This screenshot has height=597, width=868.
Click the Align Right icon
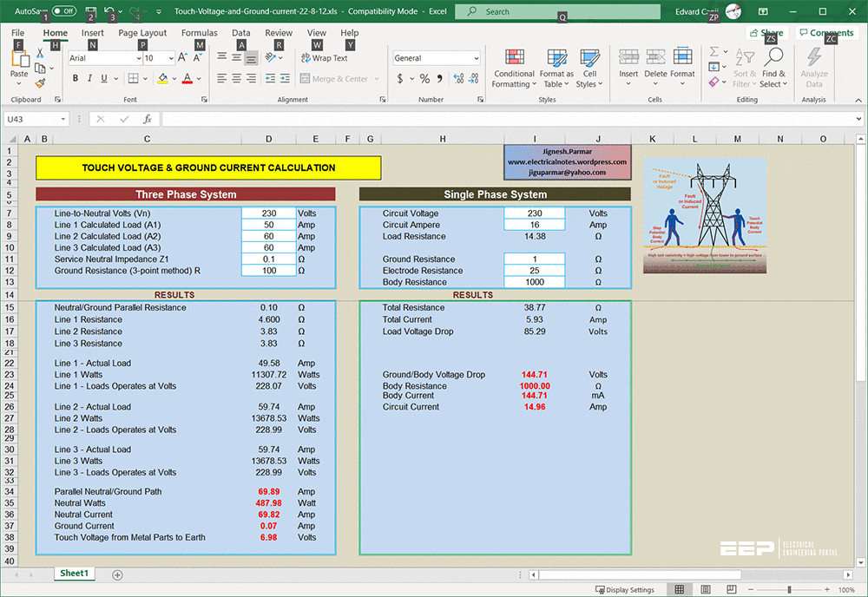pos(252,79)
